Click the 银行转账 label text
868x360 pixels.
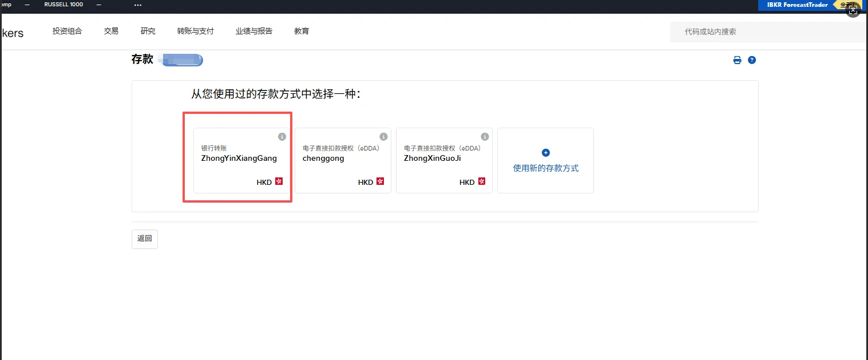tap(214, 148)
